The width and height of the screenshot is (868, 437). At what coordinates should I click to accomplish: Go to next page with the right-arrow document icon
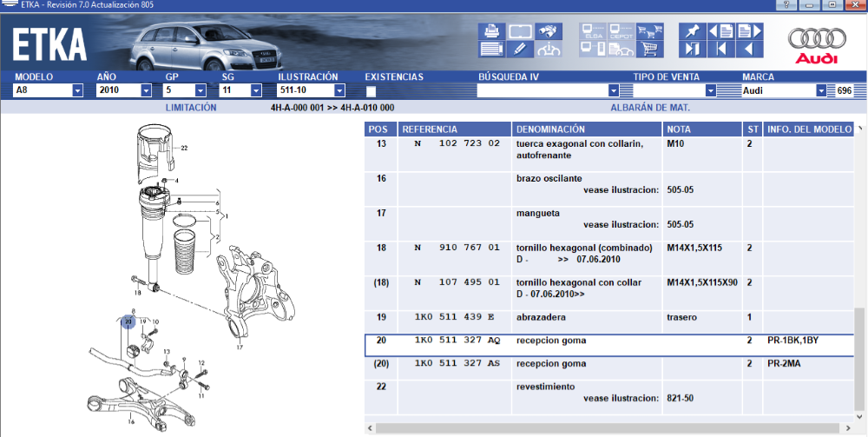[748, 31]
